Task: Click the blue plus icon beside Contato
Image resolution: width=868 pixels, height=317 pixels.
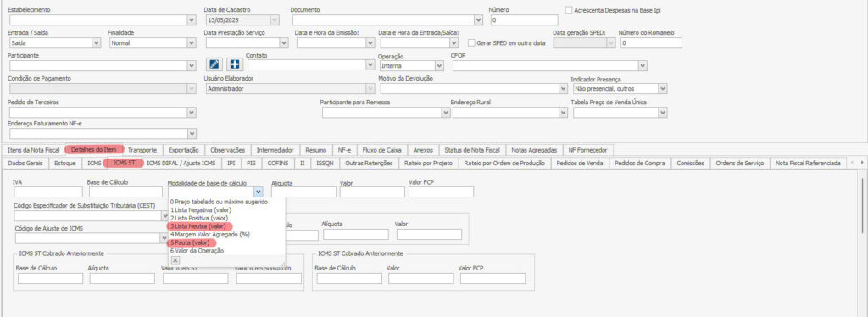Action: (x=234, y=64)
